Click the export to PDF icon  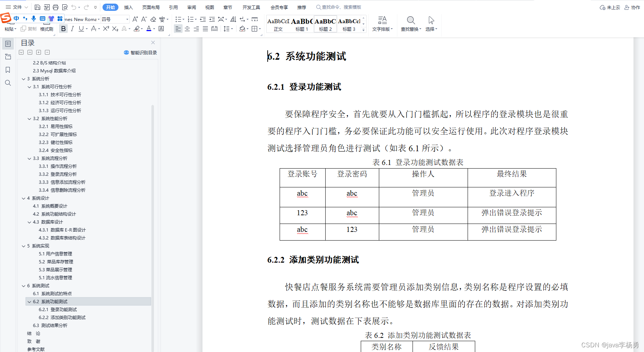coord(46,7)
